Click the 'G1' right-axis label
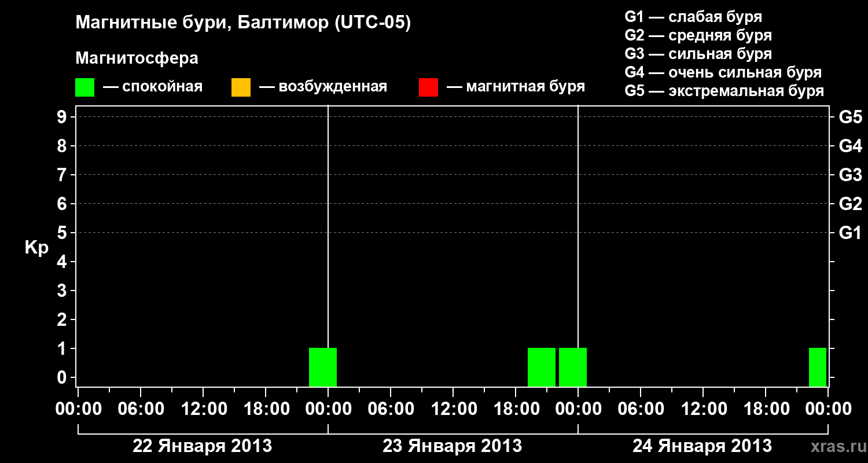Screen dimensions: 868x463 851,233
